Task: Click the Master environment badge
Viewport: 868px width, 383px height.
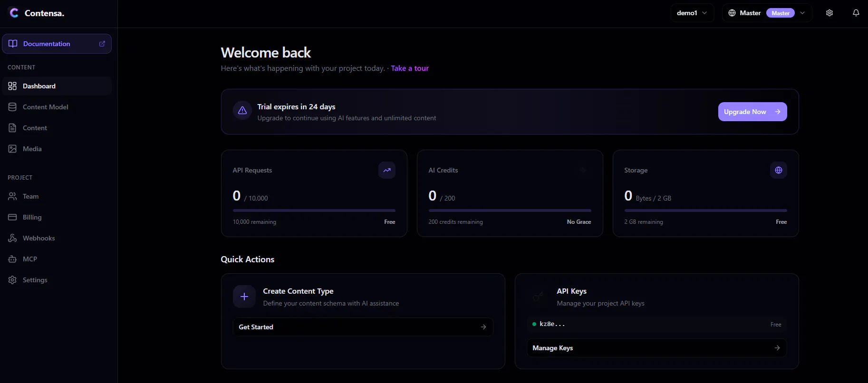Action: tap(781, 13)
